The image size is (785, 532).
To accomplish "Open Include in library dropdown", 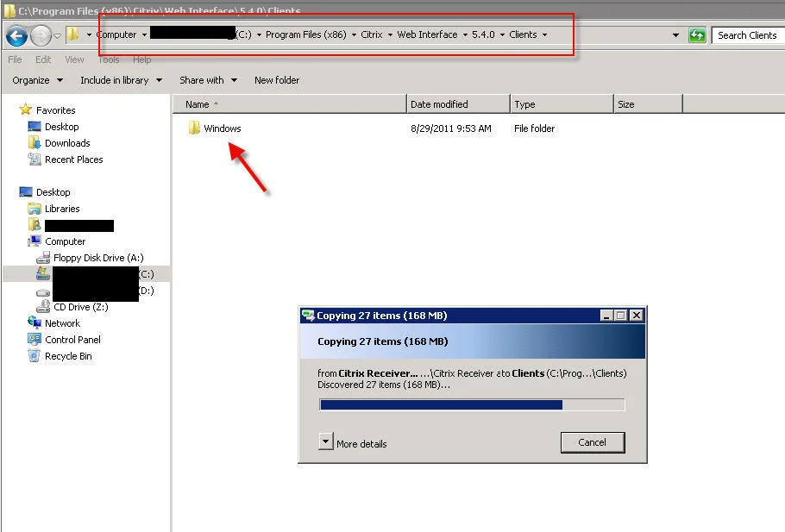I will tap(121, 80).
